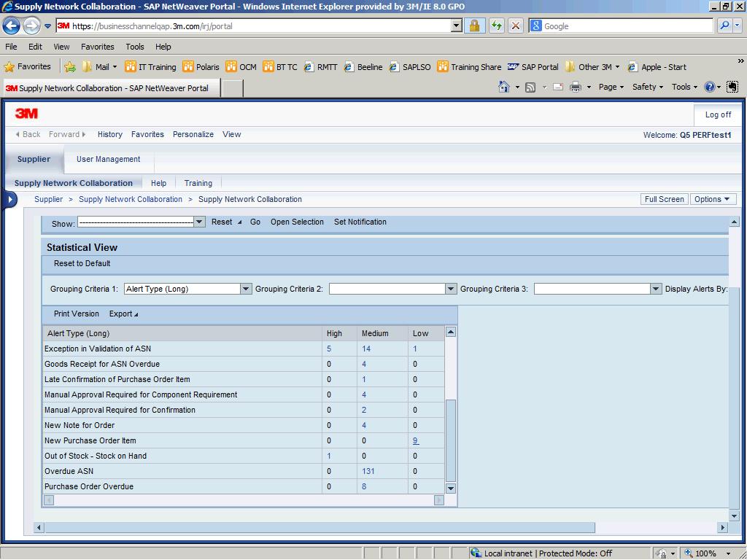Click Open Selection
Viewport: 747px width, 560px height.
[297, 222]
